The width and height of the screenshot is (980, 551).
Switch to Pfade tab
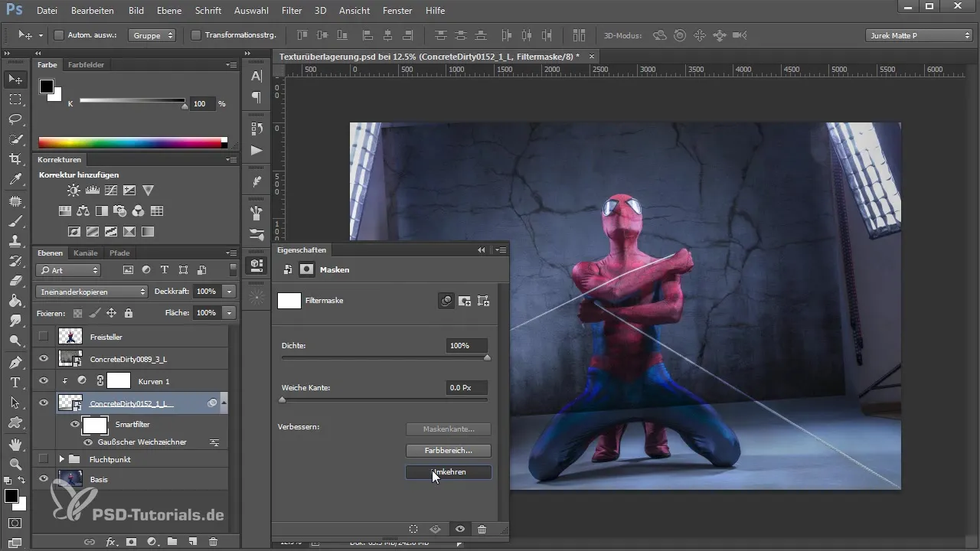click(119, 253)
